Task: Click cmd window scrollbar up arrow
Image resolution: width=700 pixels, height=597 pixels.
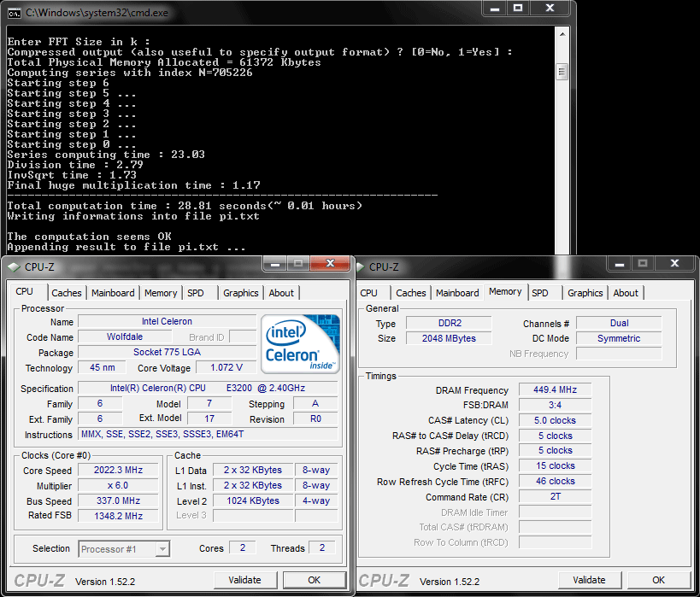Action: (562, 34)
